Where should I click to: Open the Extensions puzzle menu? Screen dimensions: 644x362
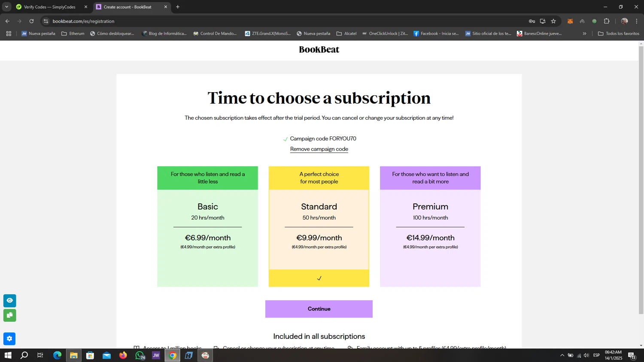pos(607,21)
